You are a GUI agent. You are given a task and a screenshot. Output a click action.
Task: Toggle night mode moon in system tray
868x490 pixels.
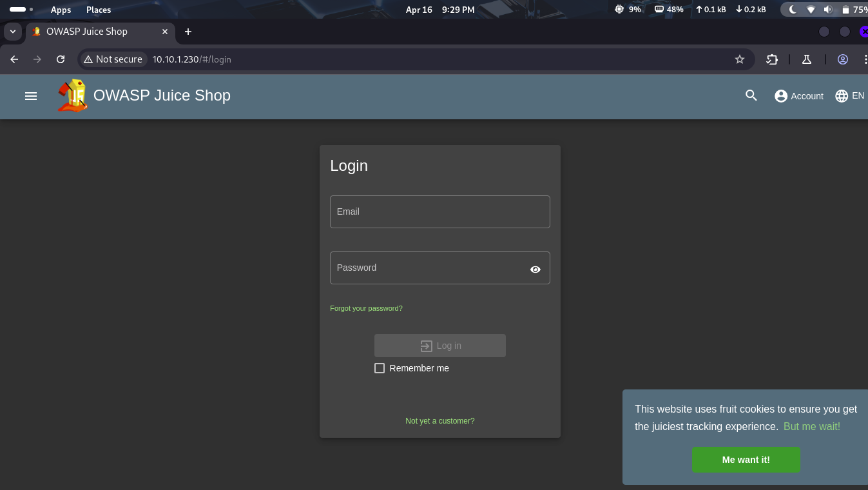[793, 10]
